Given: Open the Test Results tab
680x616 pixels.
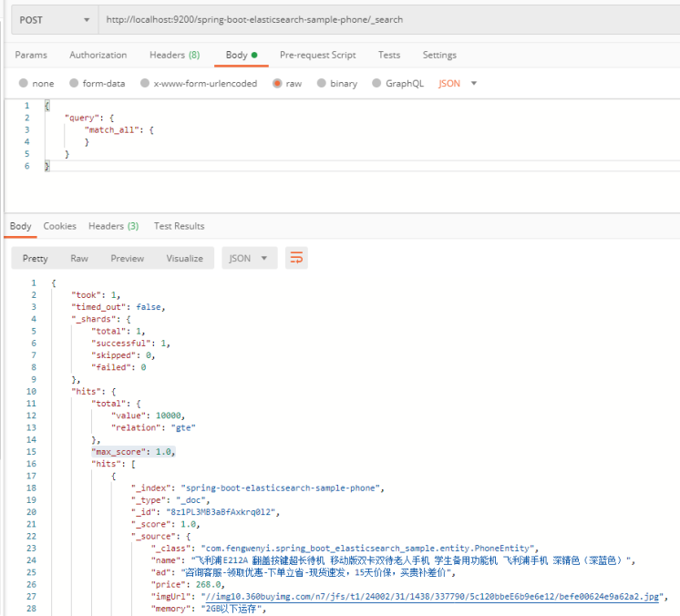Looking at the screenshot, I should 179,226.
